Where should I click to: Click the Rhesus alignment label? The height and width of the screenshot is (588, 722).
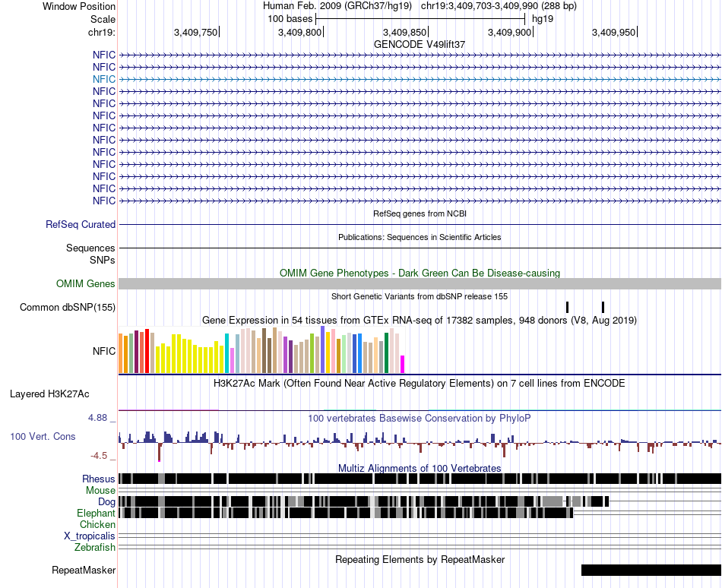98,479
